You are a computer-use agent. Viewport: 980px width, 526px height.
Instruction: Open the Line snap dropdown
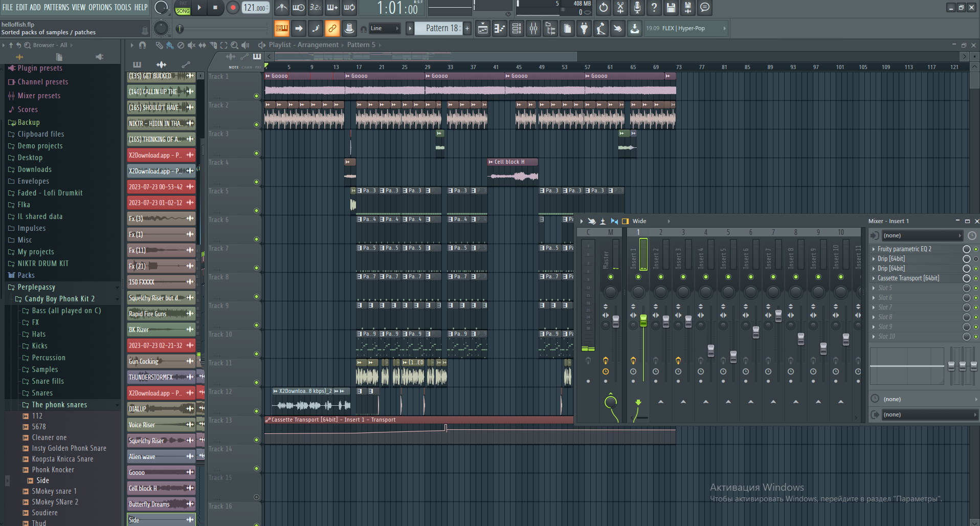coord(384,29)
